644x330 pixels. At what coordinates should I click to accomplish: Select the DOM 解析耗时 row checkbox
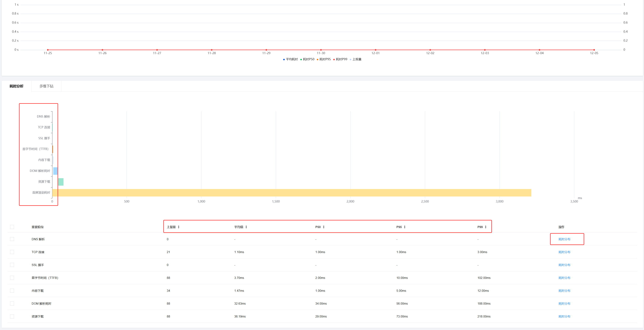(x=12, y=304)
